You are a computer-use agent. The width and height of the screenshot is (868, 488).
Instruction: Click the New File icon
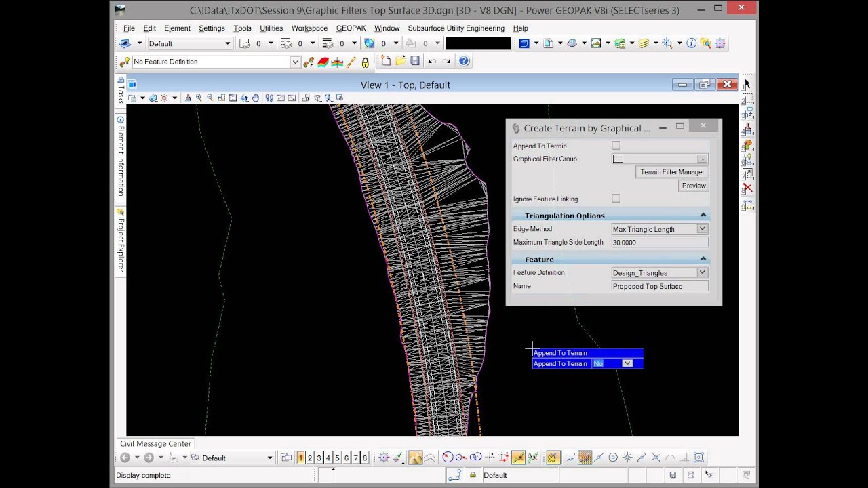(387, 61)
